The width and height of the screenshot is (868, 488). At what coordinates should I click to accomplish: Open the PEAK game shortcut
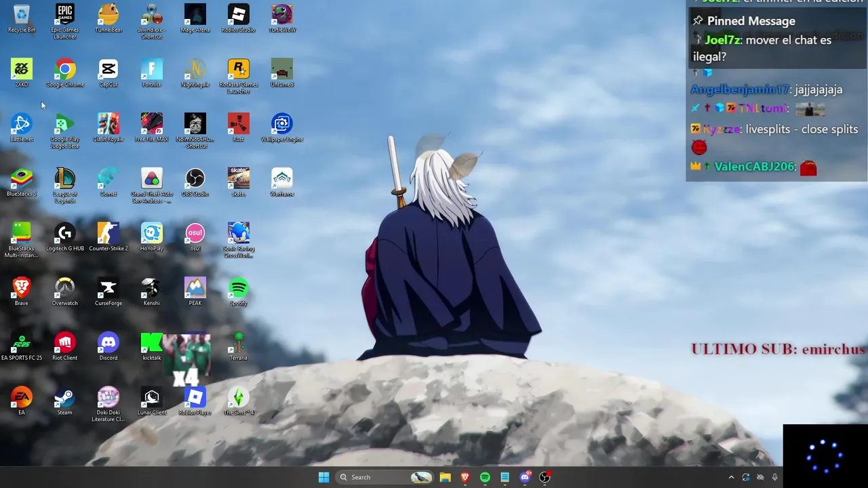pos(195,292)
